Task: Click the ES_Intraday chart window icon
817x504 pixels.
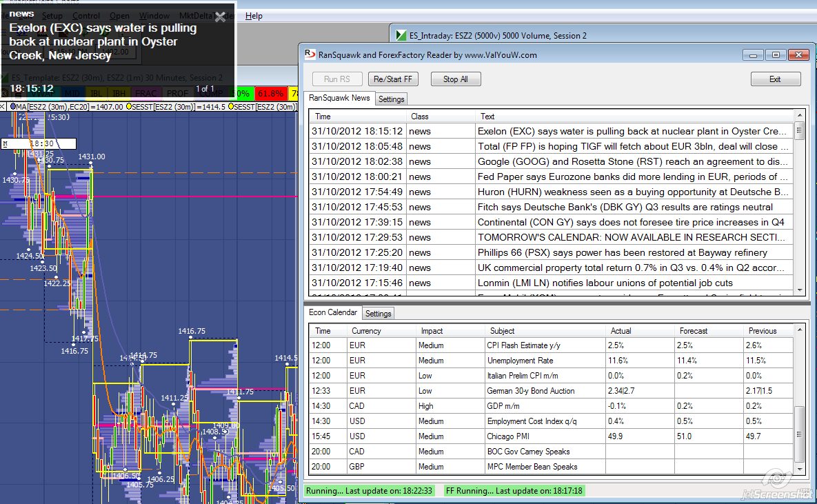Action: [x=401, y=35]
